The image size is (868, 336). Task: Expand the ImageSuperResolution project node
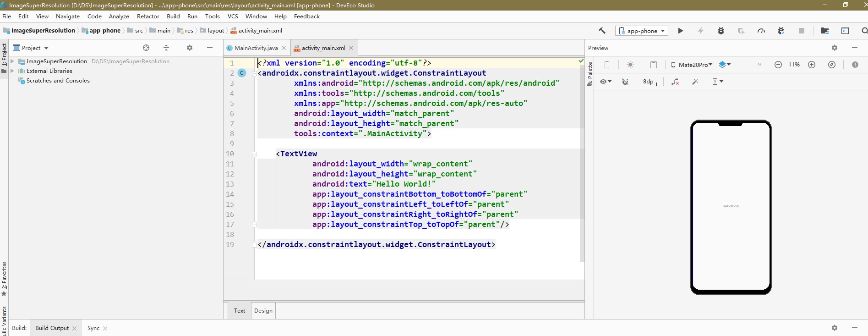coord(12,61)
